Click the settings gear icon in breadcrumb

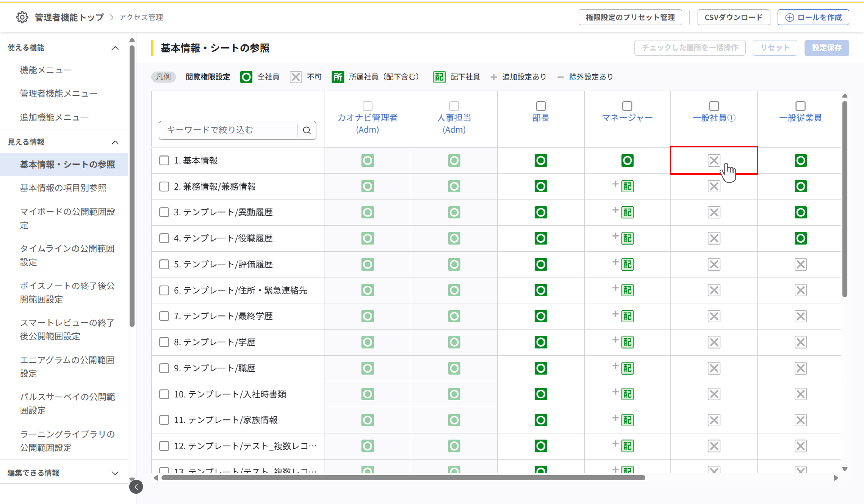pos(22,17)
